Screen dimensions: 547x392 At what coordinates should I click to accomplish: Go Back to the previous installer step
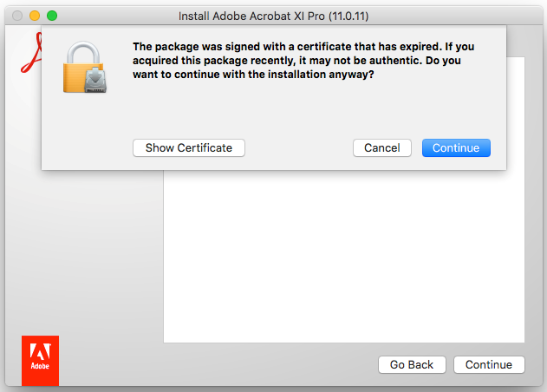pyautogui.click(x=412, y=365)
